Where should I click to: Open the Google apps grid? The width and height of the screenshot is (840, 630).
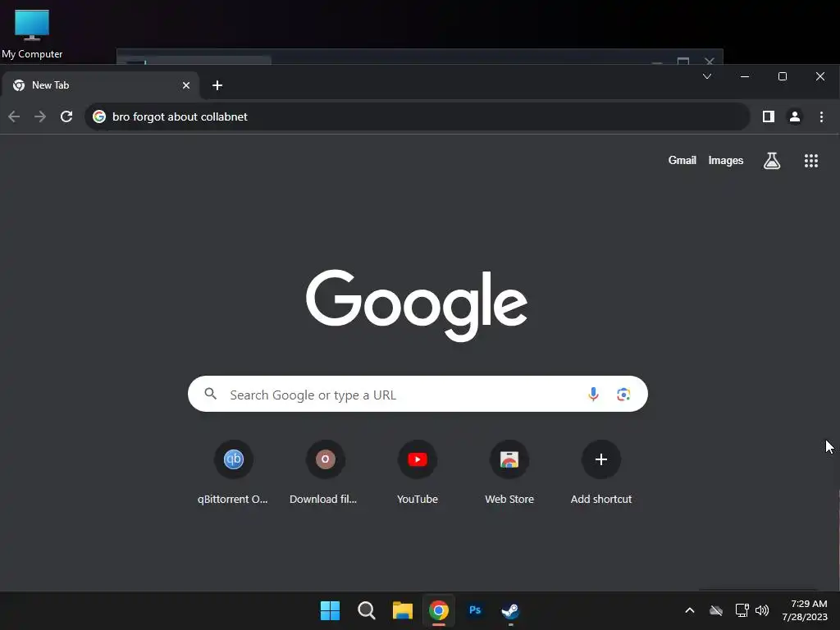click(811, 161)
